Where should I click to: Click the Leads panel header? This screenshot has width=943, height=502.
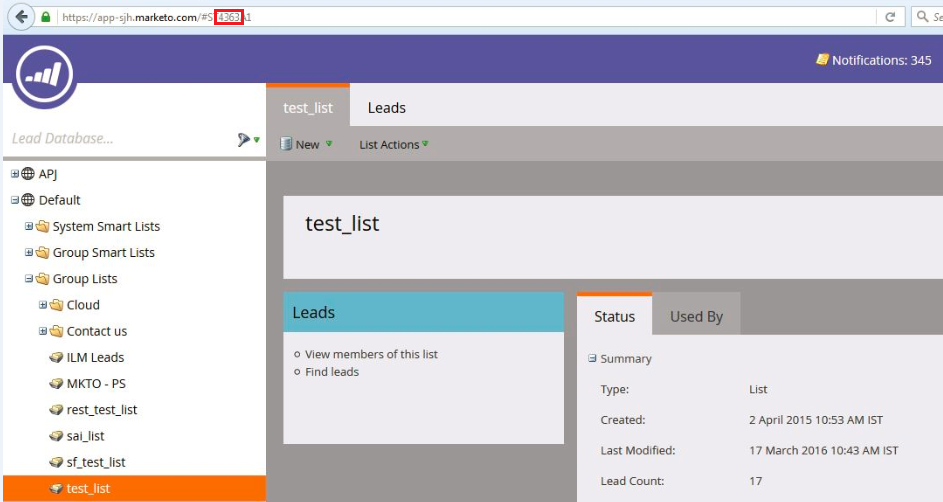423,313
